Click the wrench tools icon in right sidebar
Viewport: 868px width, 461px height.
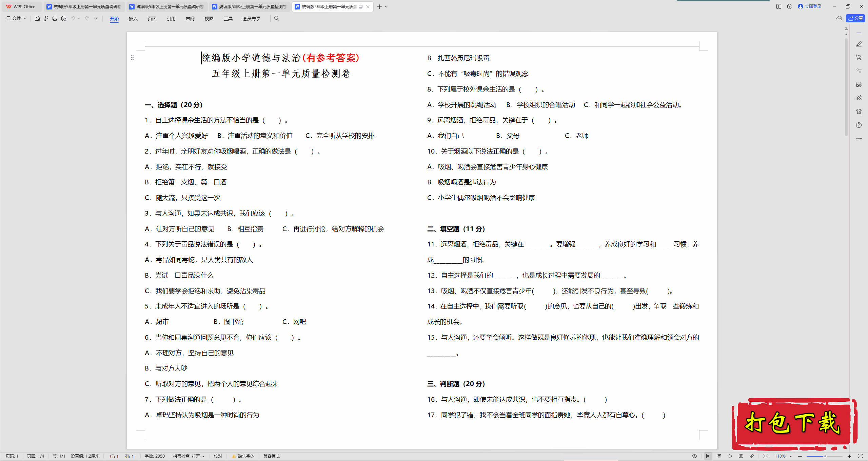click(859, 98)
